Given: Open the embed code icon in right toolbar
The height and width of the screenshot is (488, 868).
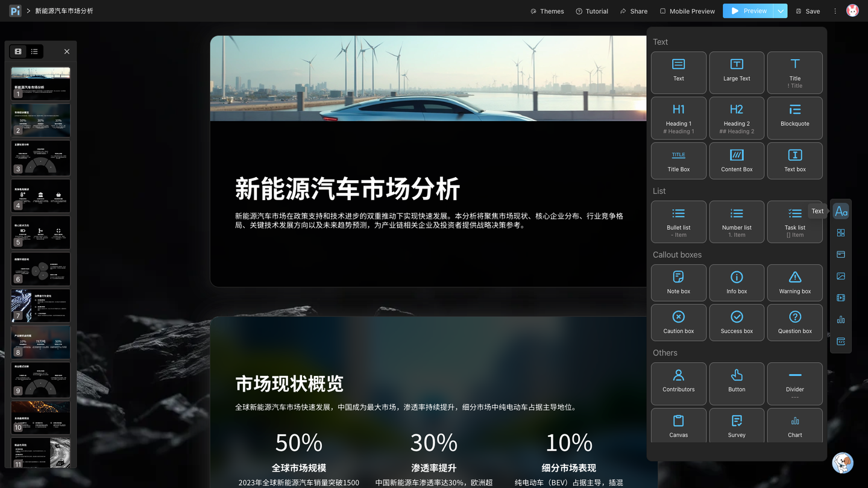Looking at the screenshot, I should point(841,341).
